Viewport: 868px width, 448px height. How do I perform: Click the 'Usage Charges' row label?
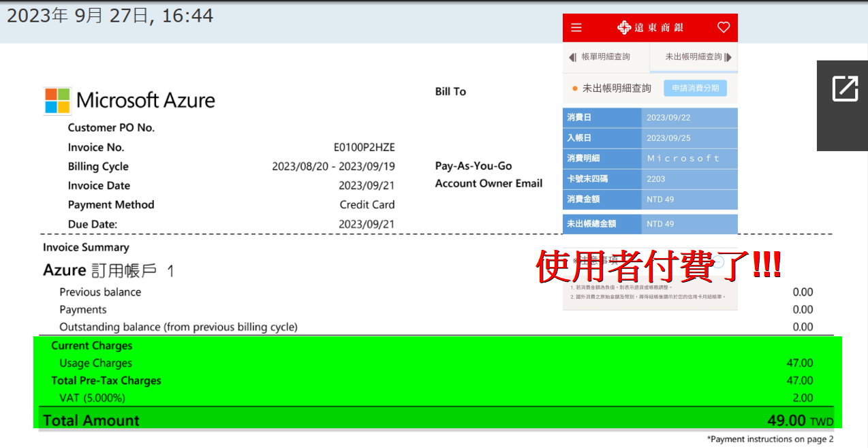point(96,364)
